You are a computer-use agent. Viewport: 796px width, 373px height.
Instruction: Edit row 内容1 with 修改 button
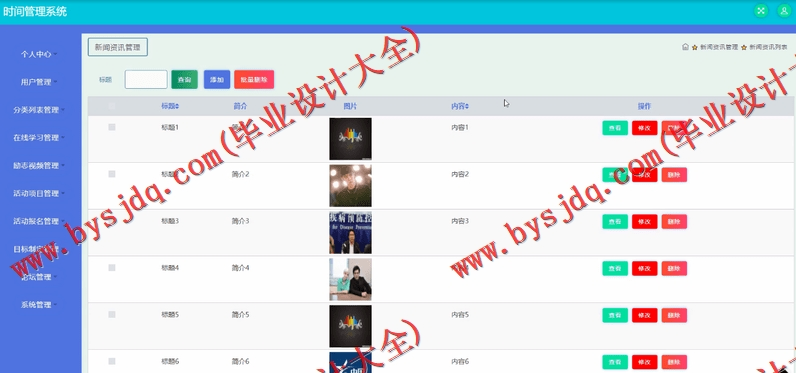644,128
